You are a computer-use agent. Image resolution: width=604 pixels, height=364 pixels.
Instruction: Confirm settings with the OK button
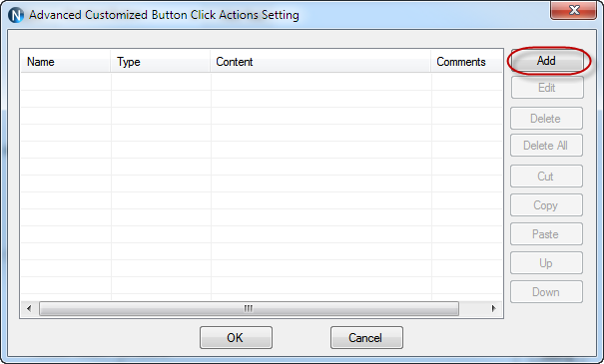pos(236,337)
